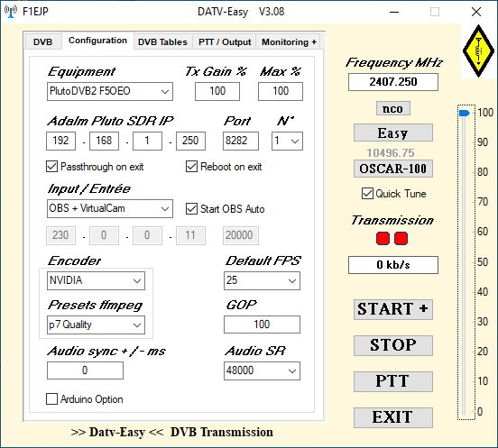Click the Tx Gain % input field

217,91
